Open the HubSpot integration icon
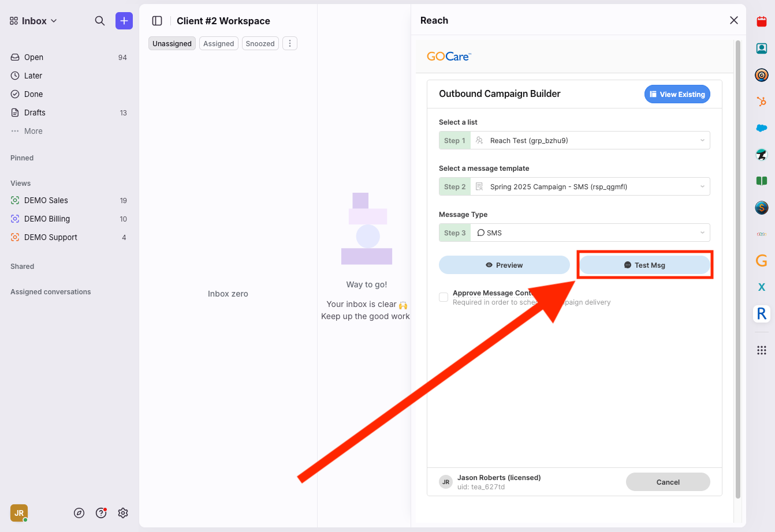Viewport: 775px width, 532px height. point(762,102)
